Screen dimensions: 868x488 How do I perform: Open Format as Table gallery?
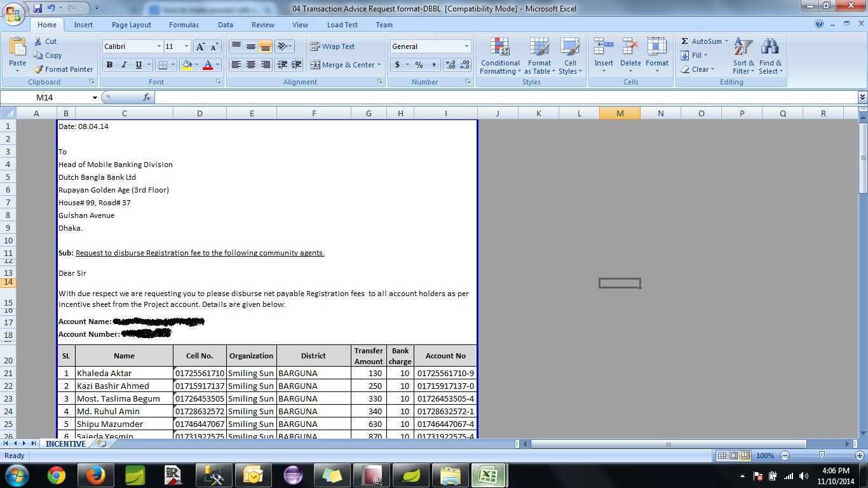pyautogui.click(x=539, y=56)
